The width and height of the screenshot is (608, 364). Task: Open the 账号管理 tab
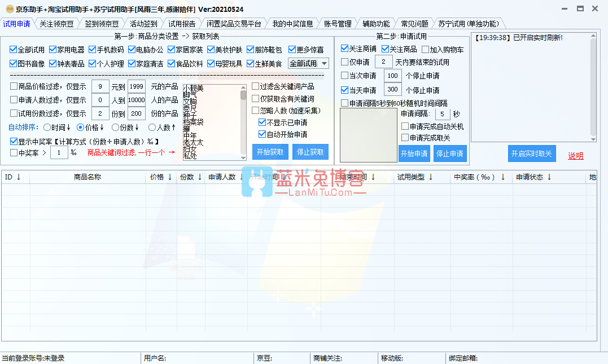click(338, 24)
